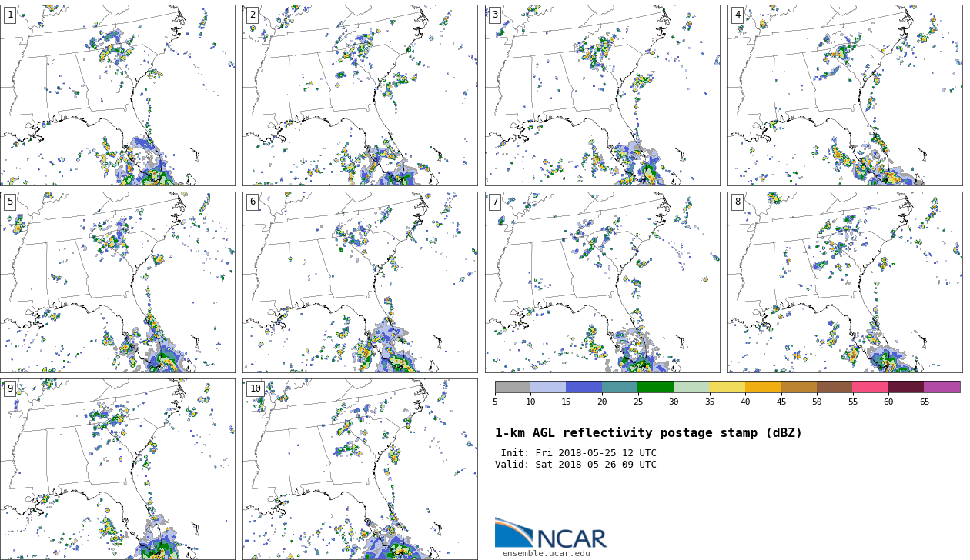
Task: Click the 1-km AGL reflectivity title text
Action: click(x=648, y=433)
